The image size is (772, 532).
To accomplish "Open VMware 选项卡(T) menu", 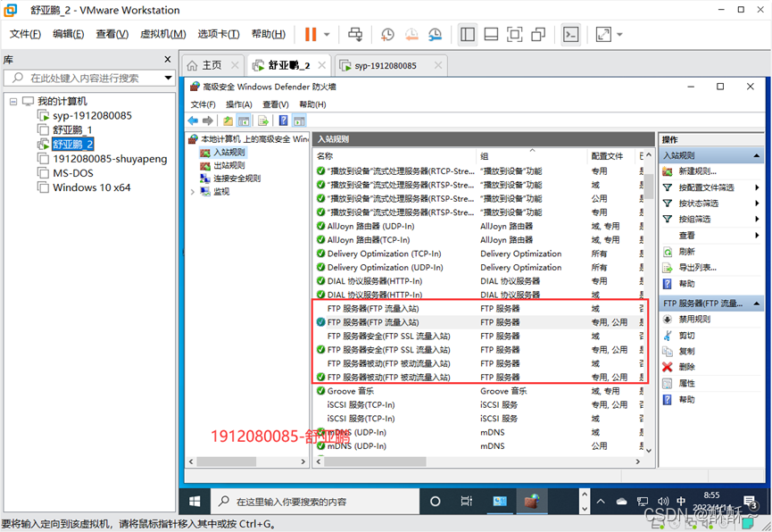I will click(219, 34).
